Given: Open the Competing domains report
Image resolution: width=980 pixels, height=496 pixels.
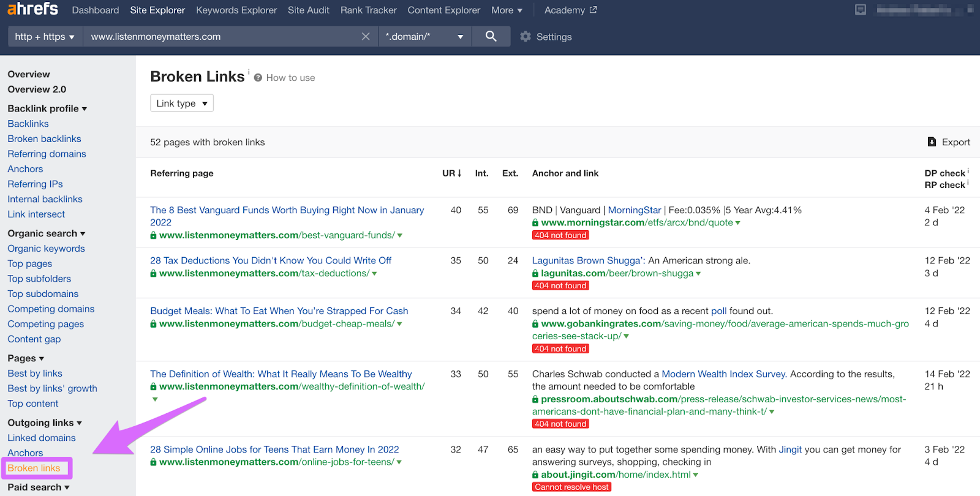Looking at the screenshot, I should click(51, 309).
